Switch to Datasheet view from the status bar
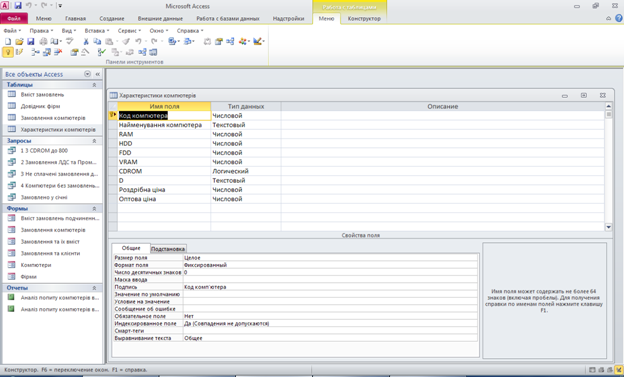The height and width of the screenshot is (377, 624). [592, 370]
